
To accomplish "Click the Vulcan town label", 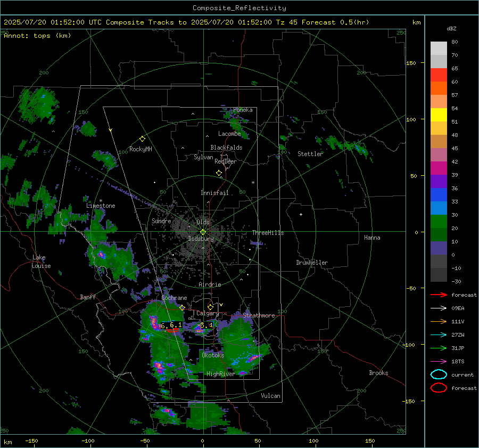I will point(270,396).
